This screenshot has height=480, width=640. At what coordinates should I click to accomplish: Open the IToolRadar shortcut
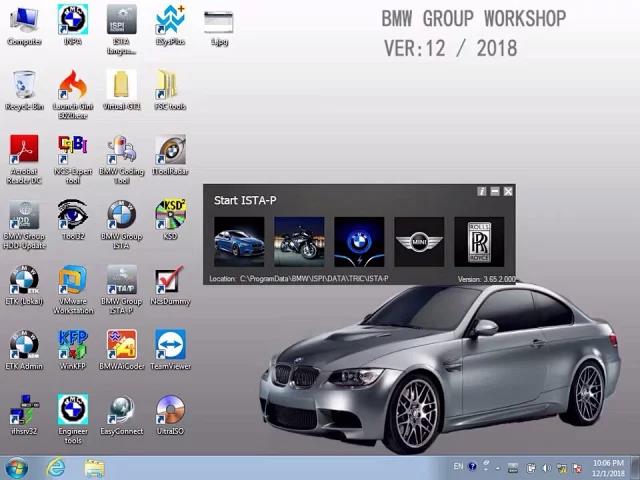170,155
